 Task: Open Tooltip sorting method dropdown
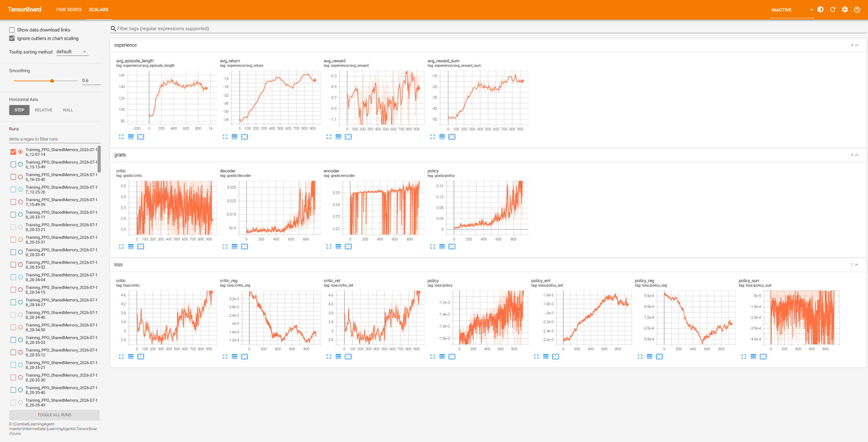click(x=72, y=52)
